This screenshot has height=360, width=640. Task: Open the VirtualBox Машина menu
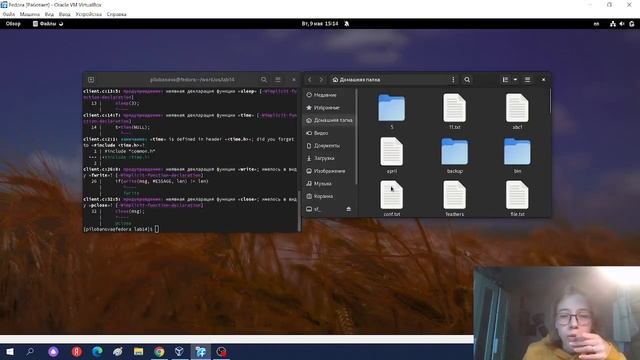pos(30,14)
